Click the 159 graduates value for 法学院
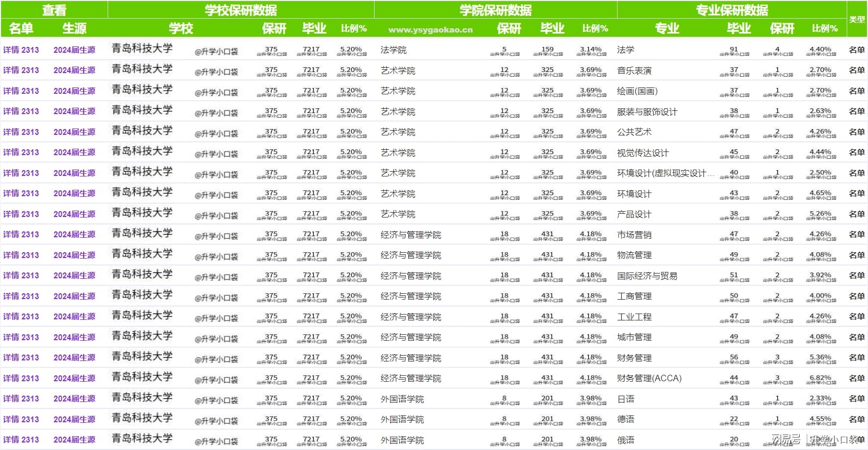Viewport: 868px width, 450px height. coord(547,49)
